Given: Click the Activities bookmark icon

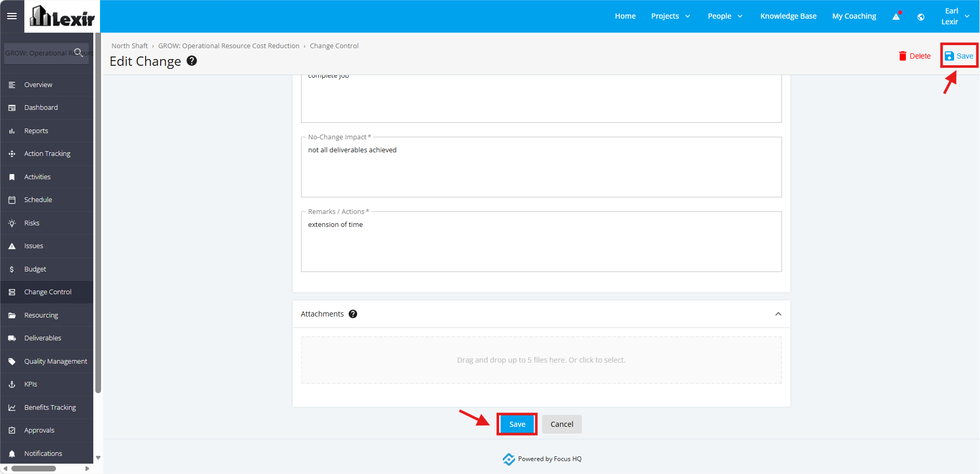Looking at the screenshot, I should [x=12, y=177].
